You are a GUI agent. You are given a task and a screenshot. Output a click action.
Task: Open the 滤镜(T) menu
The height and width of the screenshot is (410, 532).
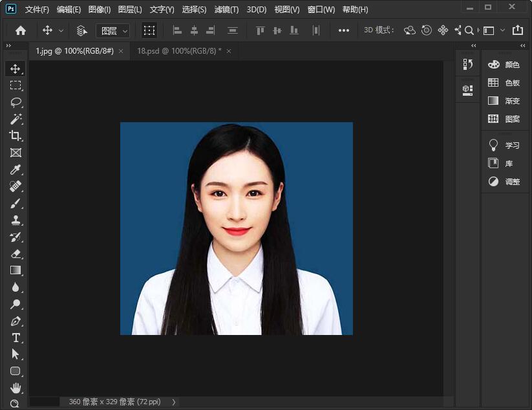tap(226, 10)
